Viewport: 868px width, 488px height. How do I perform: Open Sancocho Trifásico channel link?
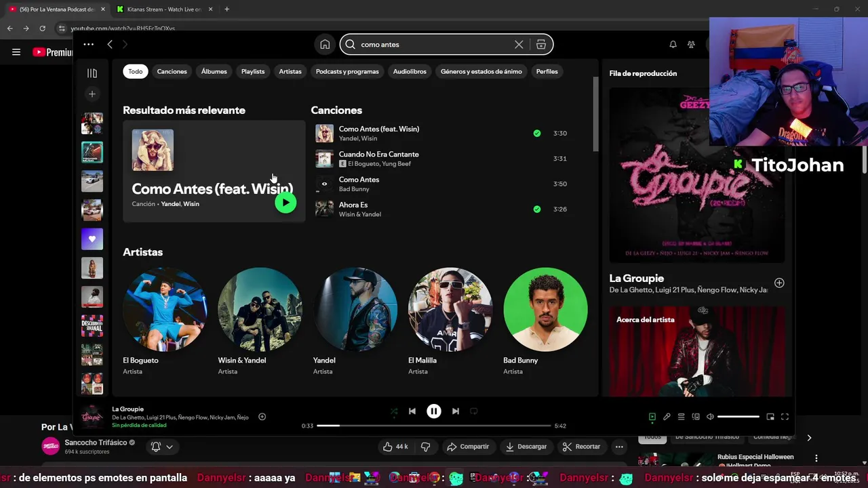point(96,443)
